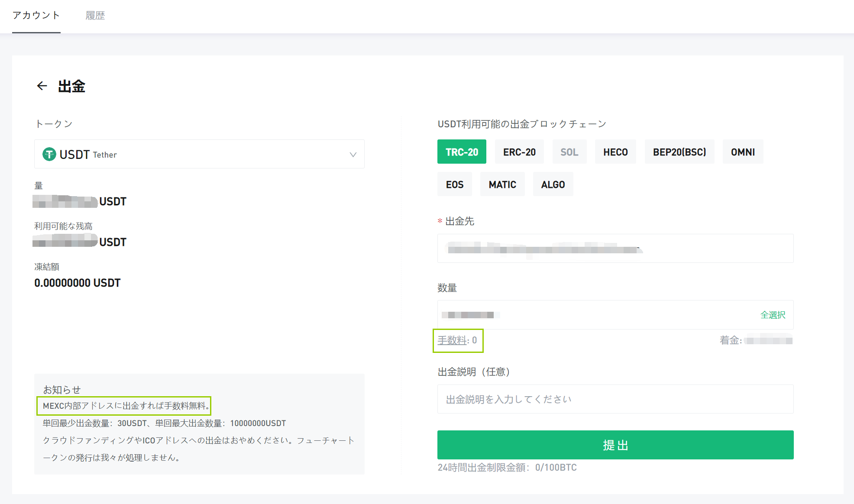Select the OMNI blockchain option
The image size is (854, 504).
(x=743, y=152)
